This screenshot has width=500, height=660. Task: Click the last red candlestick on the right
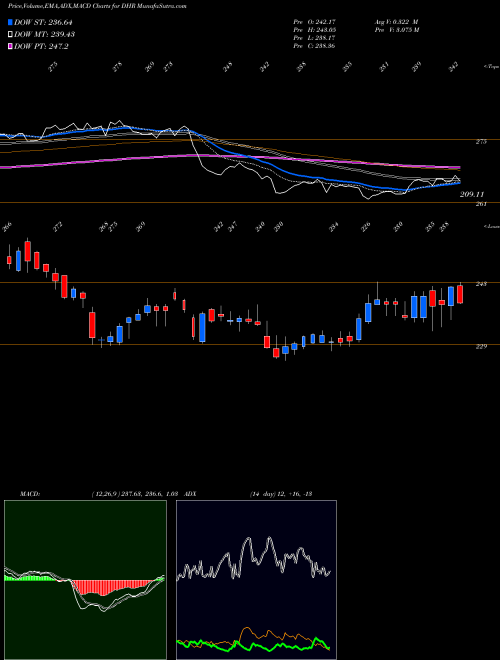460,294
